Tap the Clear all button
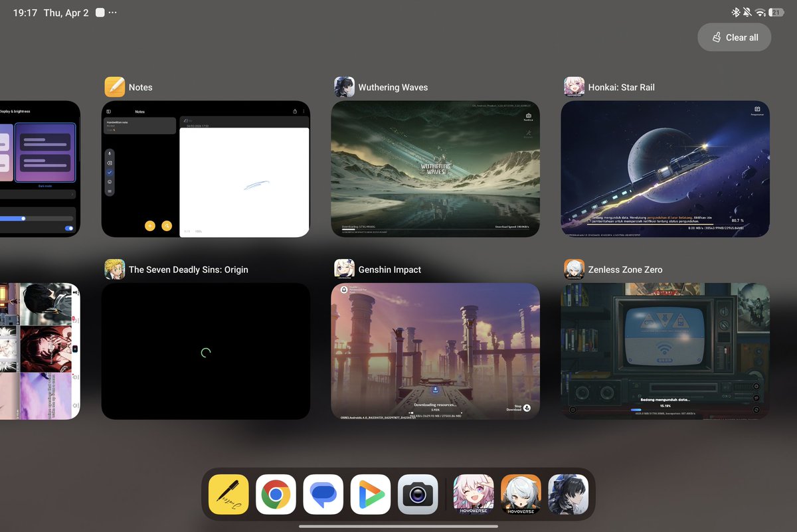Viewport: 797px width, 532px height. (734, 37)
